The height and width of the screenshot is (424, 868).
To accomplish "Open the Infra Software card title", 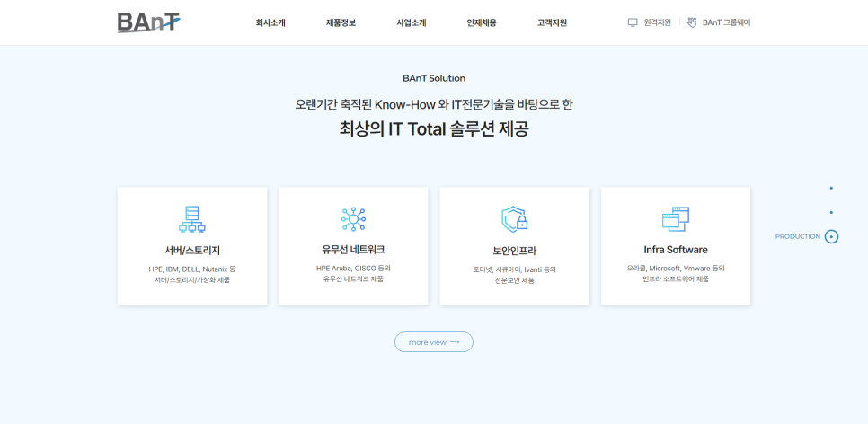I will point(676,250).
